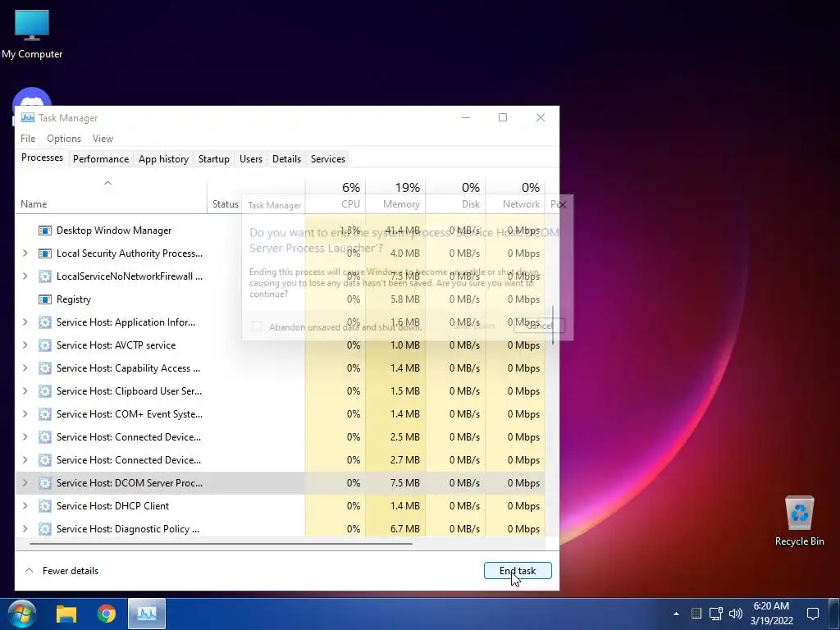Click the 6.7 MB memory value
This screenshot has width=840, height=630.
(405, 529)
